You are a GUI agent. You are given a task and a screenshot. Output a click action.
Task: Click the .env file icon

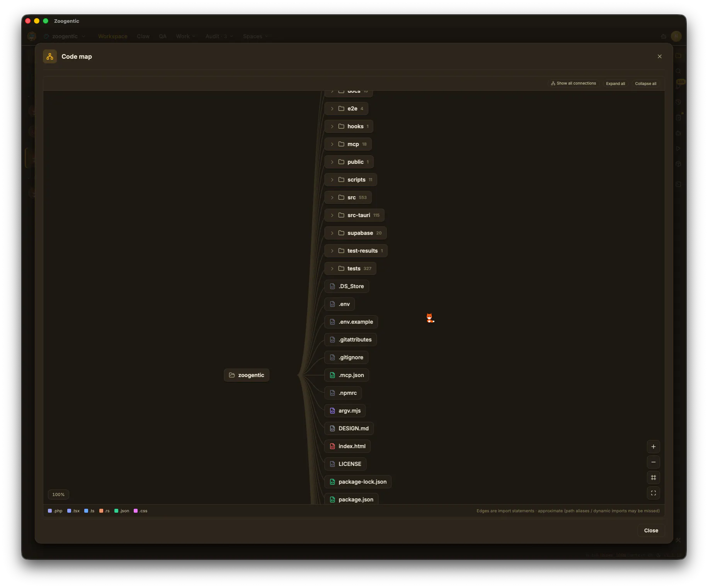pyautogui.click(x=332, y=304)
